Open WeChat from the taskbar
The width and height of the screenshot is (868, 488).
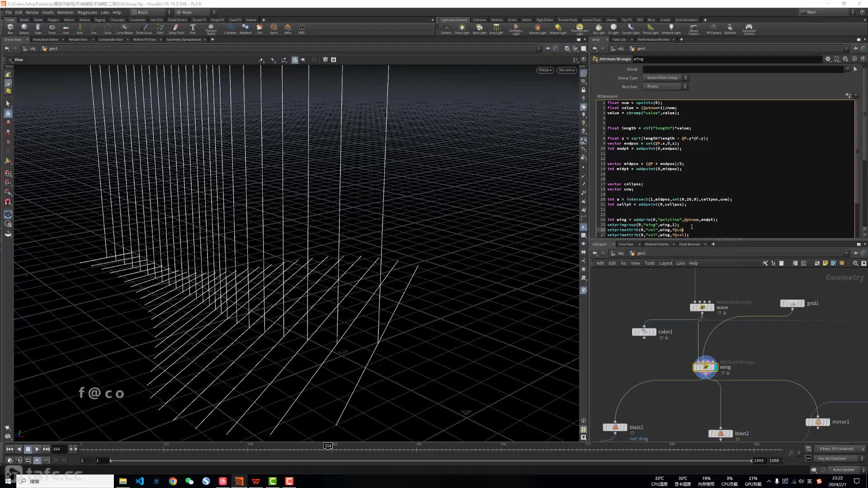pos(189,481)
